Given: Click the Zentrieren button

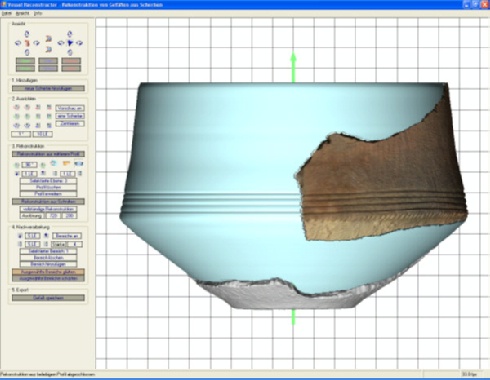Looking at the screenshot, I should click(70, 124).
